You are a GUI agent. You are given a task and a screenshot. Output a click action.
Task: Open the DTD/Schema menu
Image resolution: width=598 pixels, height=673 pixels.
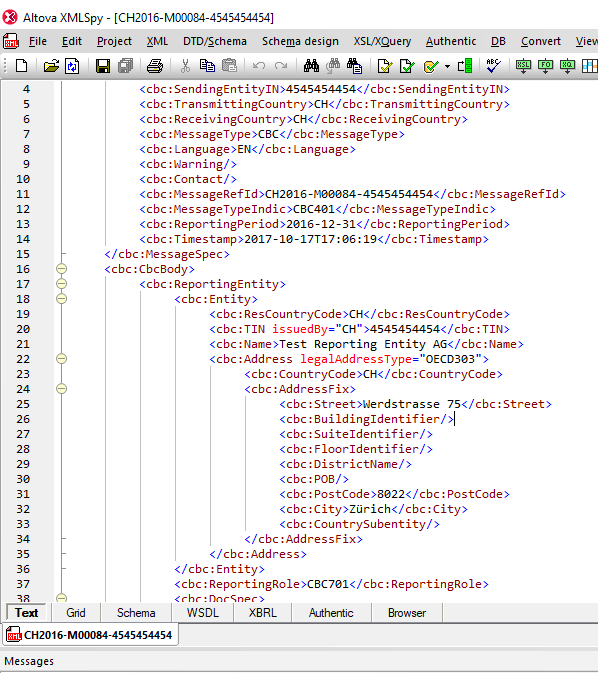(x=215, y=41)
